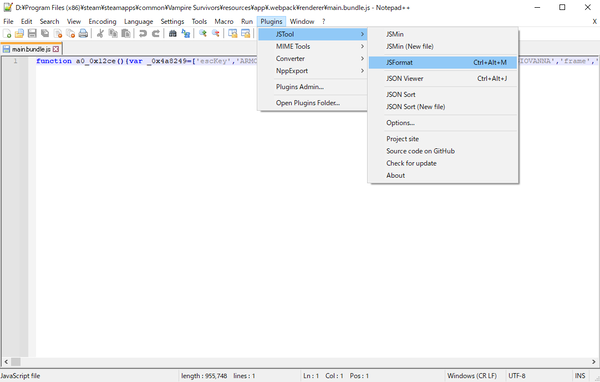Click the Replace toolbar icon

coord(186,34)
